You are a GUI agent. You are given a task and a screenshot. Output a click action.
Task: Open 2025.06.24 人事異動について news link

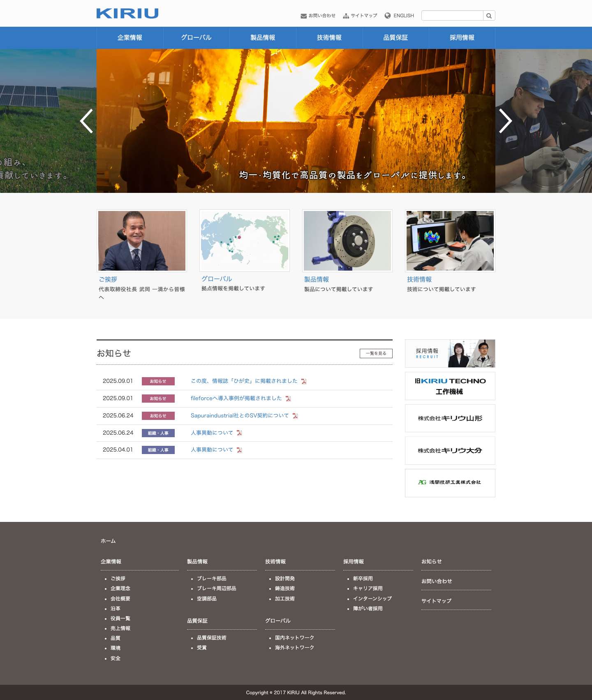click(x=212, y=433)
